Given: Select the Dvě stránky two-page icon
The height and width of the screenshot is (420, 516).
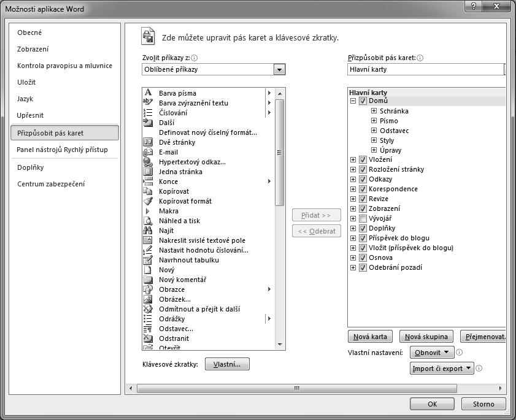Looking at the screenshot, I should [148, 142].
